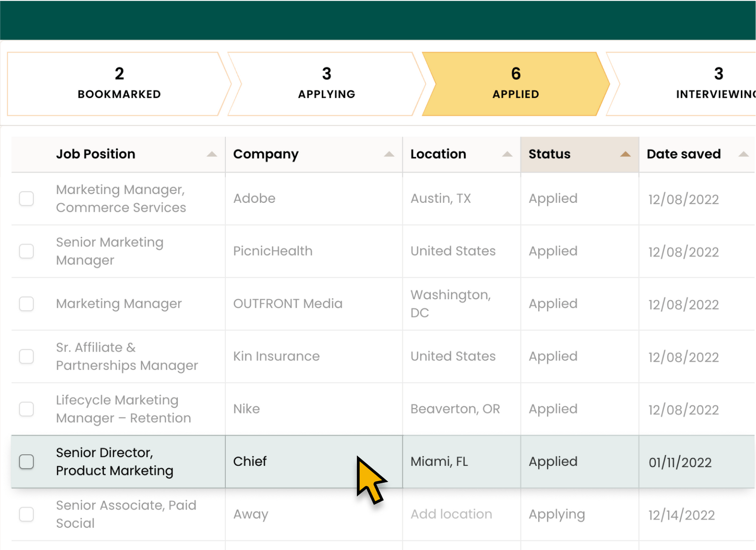
Task: Select the OUTFRONT Media row checkbox
Action: 26,304
